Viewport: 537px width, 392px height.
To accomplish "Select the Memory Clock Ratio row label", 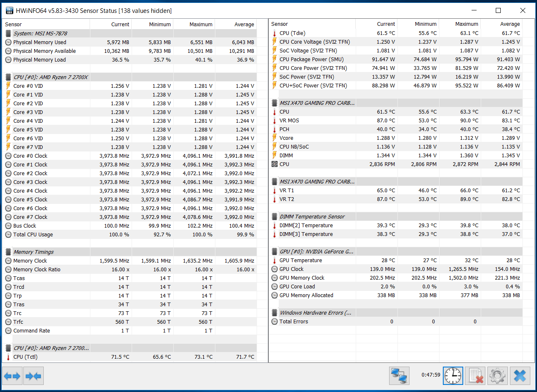I will pos(37,270).
